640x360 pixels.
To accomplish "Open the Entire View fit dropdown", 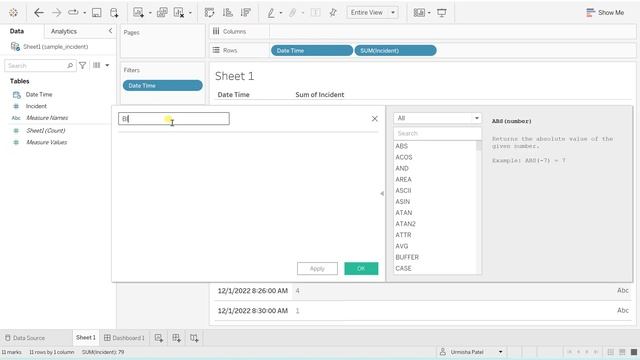I will point(372,13).
